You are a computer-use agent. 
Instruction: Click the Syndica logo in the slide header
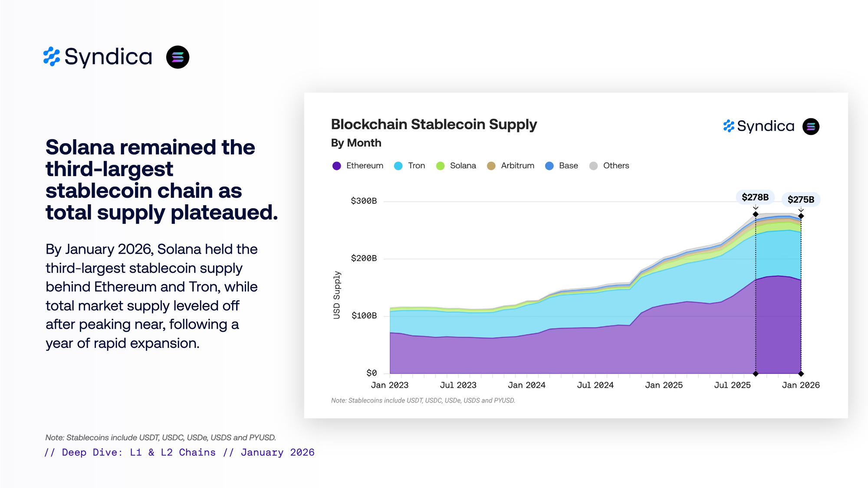(x=98, y=57)
